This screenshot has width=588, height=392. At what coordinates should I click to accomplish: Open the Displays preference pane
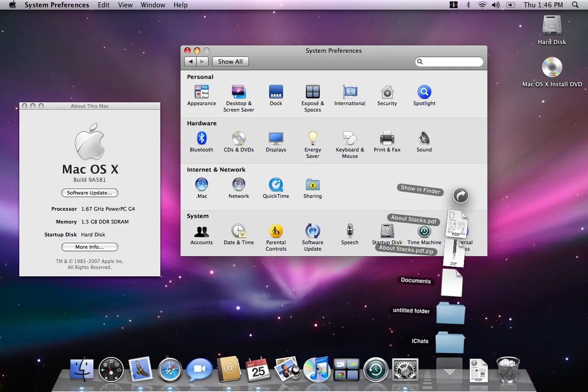[x=276, y=142]
